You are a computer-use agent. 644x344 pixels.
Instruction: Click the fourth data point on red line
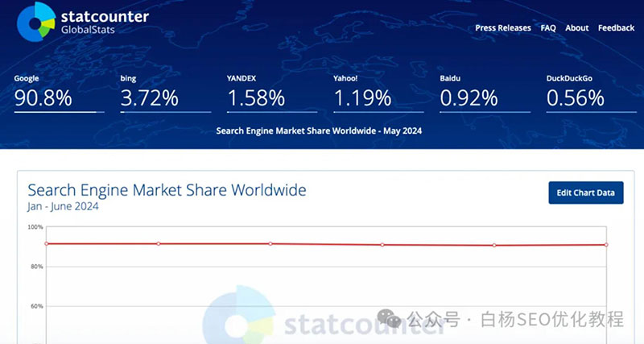[x=382, y=245]
